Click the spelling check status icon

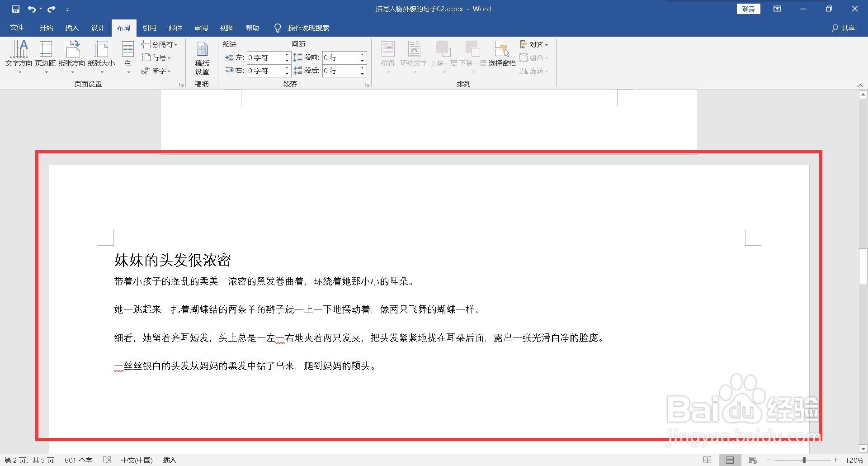107,460
